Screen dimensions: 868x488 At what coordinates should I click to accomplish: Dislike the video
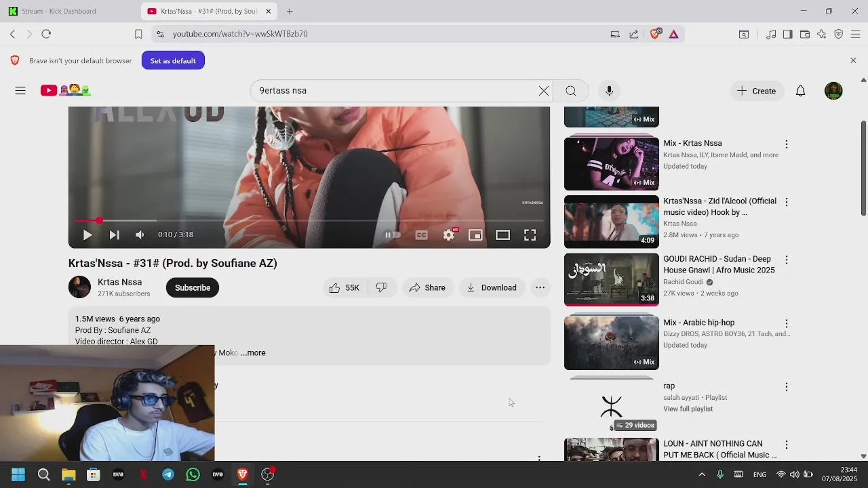point(382,288)
